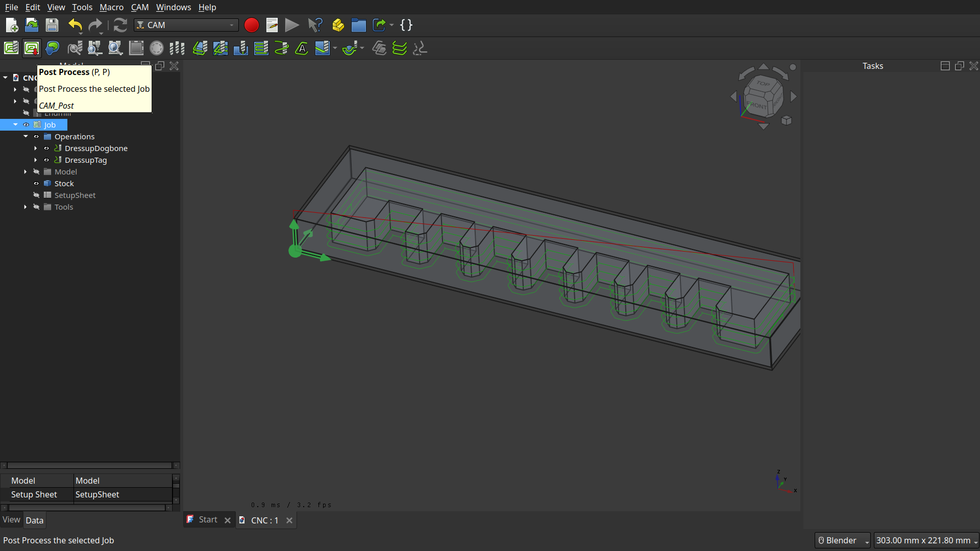The width and height of the screenshot is (980, 551).
Task: Open the Sanity Check head icon
Action: pyautogui.click(x=52, y=48)
